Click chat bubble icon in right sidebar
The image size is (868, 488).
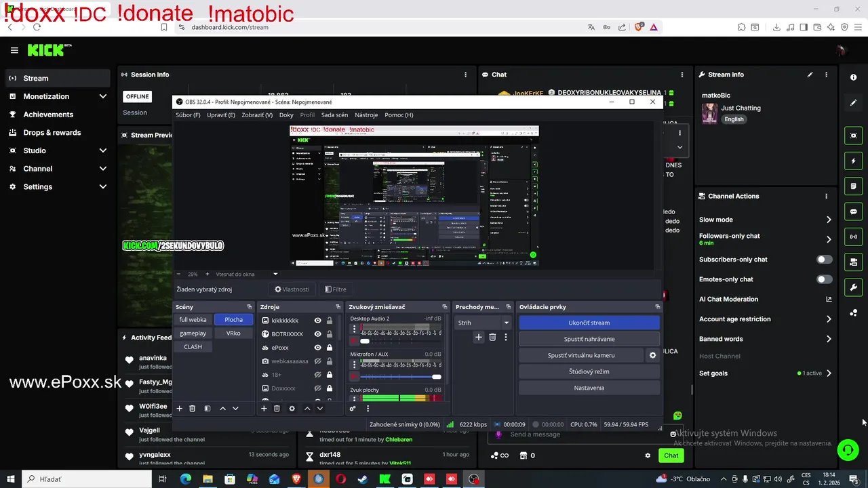[x=854, y=211]
